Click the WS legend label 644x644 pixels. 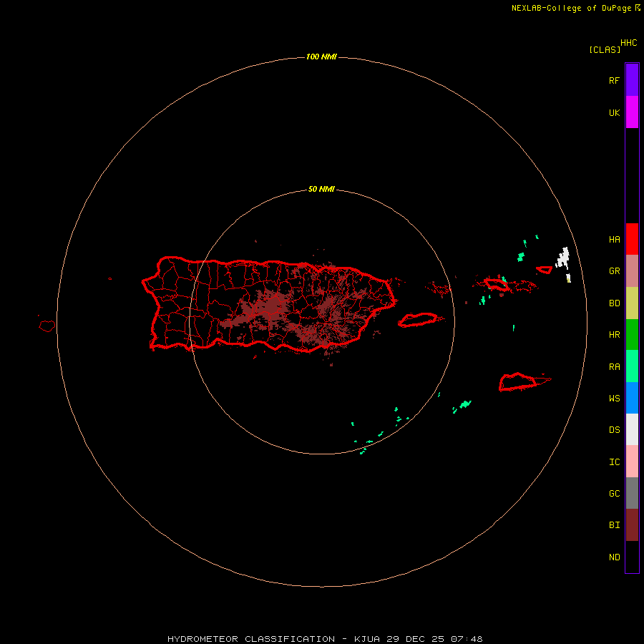[x=614, y=398]
